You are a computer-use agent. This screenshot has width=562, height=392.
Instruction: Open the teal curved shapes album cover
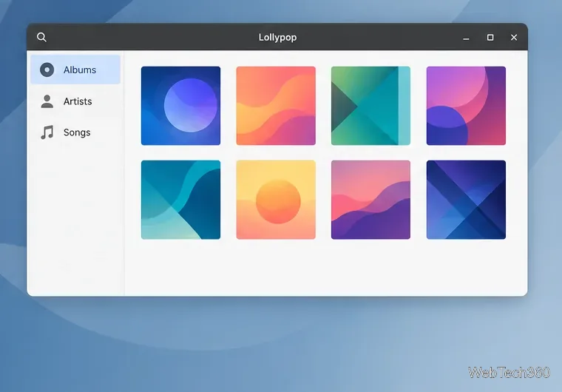[x=180, y=200]
